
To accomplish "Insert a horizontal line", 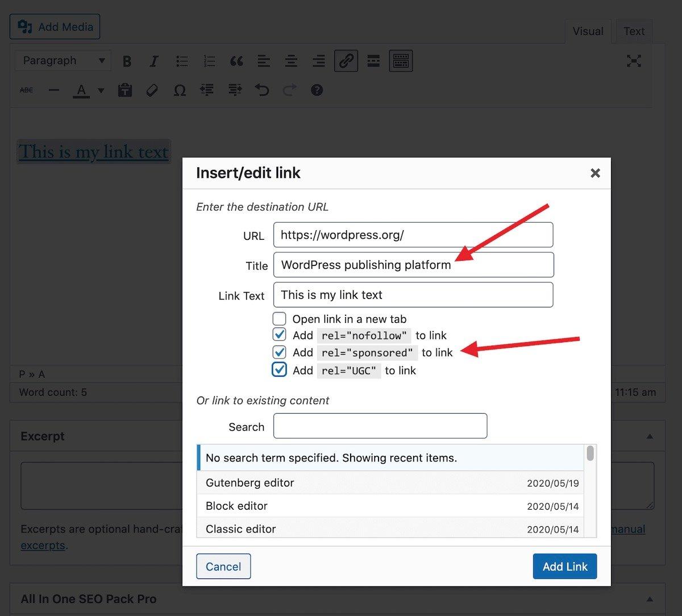I will click(x=54, y=90).
